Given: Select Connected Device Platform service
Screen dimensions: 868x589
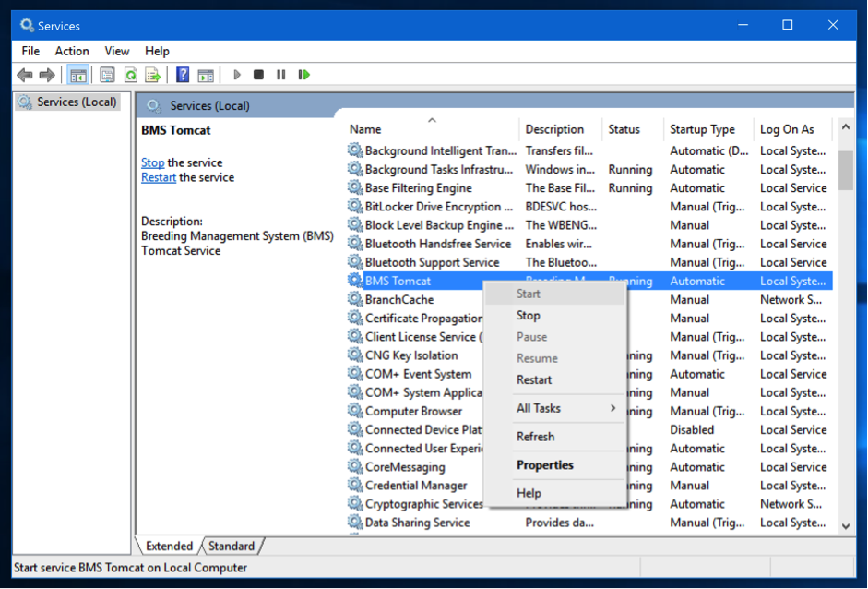Looking at the screenshot, I should (423, 429).
